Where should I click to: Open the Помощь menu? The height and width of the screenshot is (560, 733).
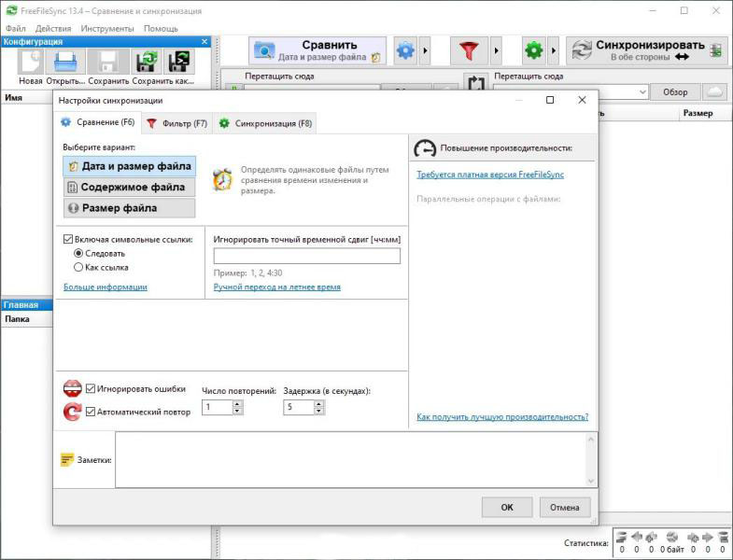[x=161, y=29]
